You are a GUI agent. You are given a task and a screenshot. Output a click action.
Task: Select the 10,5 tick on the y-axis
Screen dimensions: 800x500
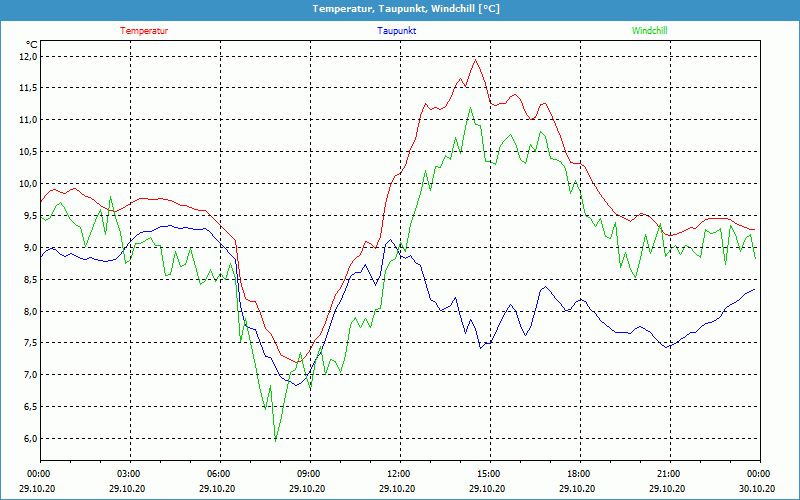click(x=27, y=152)
